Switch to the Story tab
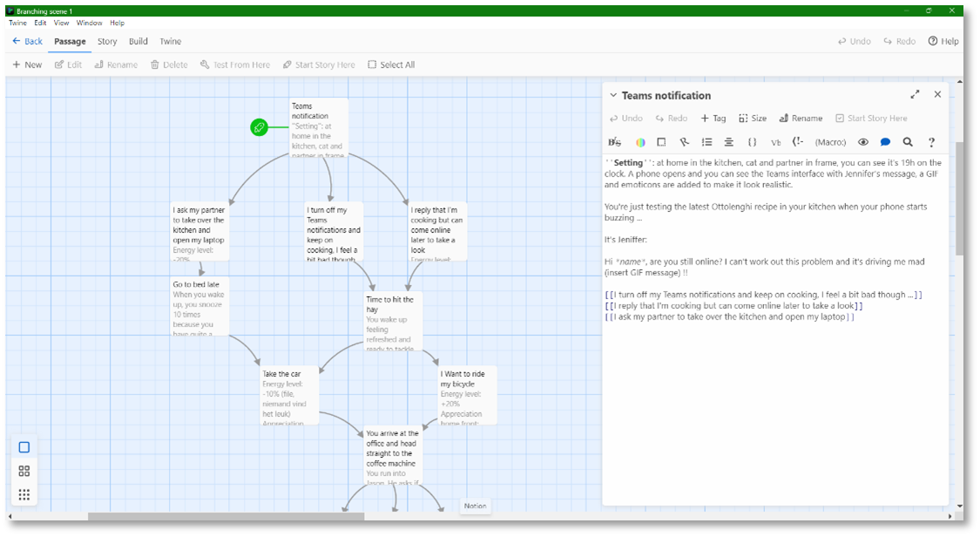 [107, 41]
